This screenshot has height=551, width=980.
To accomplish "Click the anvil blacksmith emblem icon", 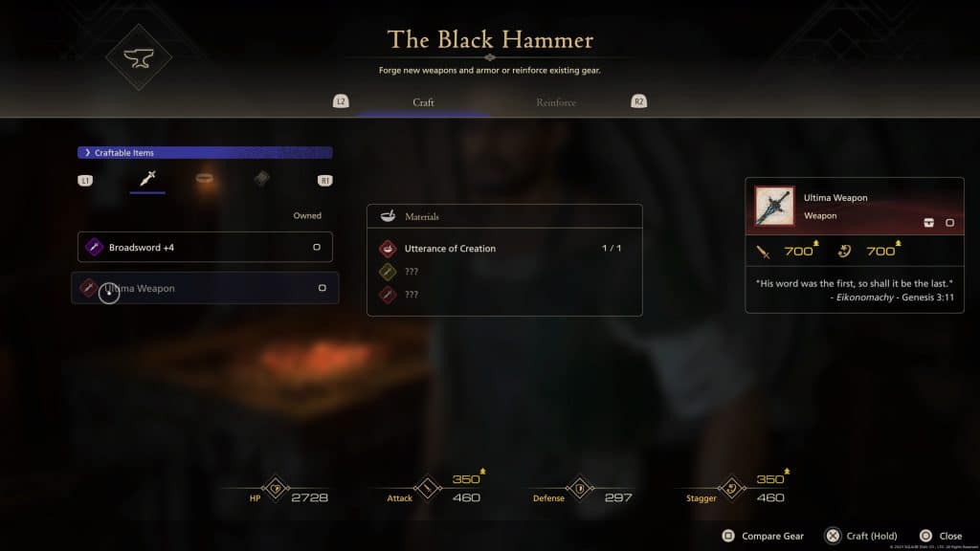I will tap(139, 58).
